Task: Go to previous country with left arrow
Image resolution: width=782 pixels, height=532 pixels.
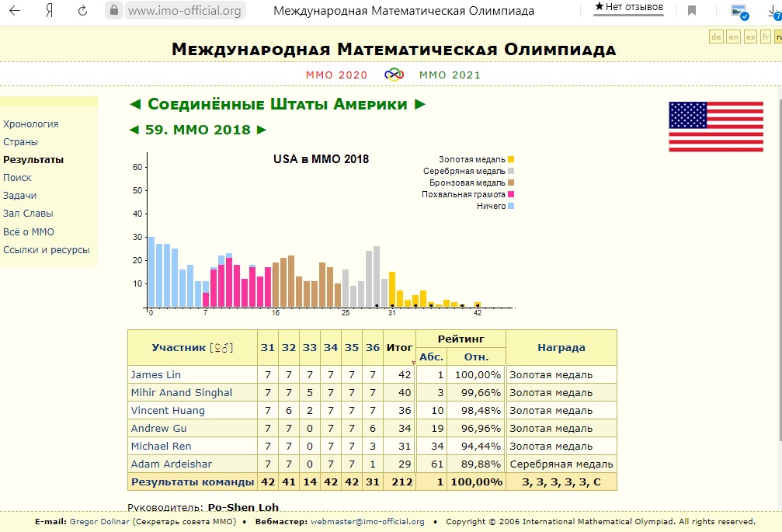Action: [x=135, y=104]
